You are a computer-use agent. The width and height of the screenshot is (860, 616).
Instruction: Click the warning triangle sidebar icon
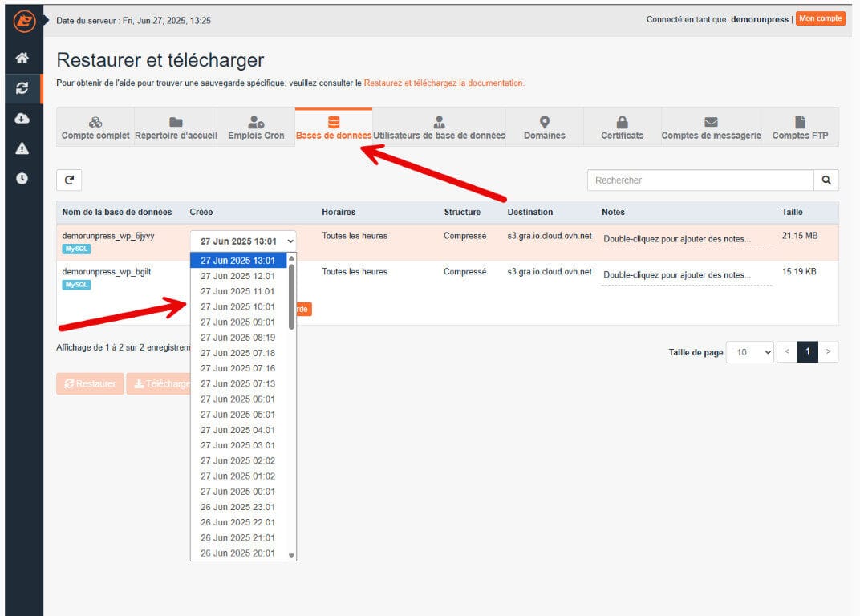22,148
